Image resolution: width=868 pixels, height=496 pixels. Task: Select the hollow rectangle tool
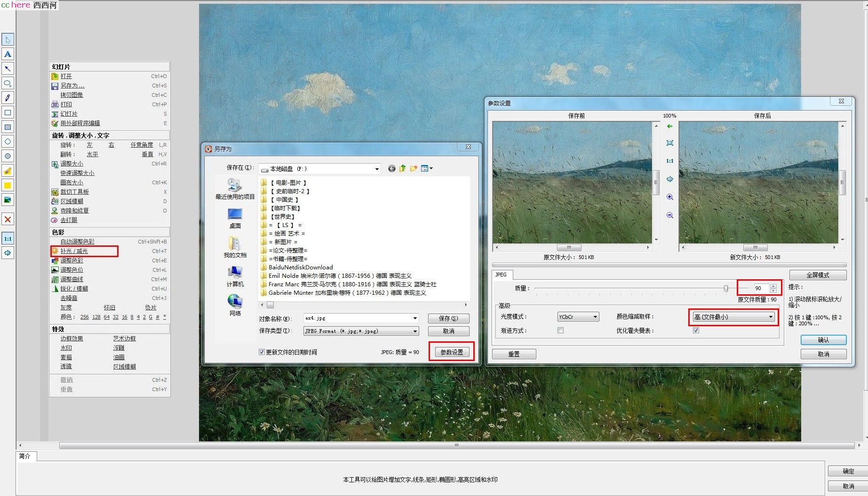coord(8,112)
